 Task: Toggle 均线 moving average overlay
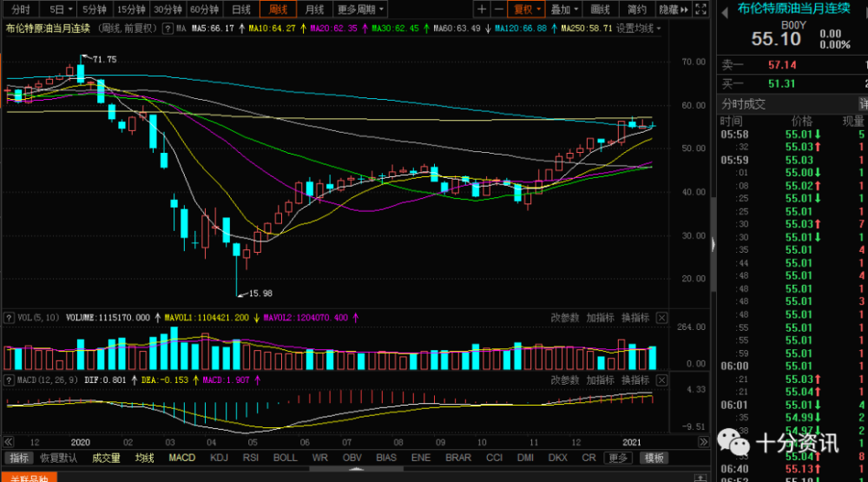[144, 459]
